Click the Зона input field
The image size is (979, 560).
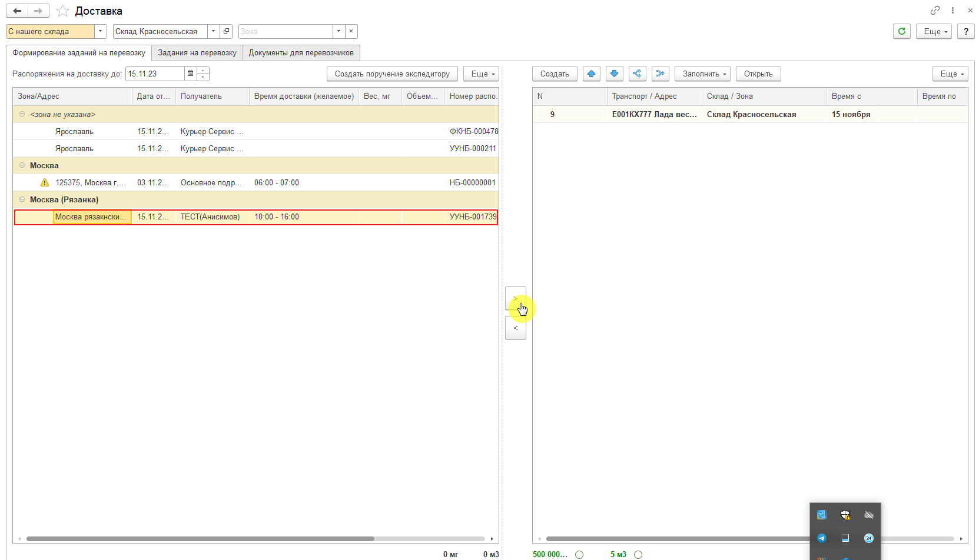286,31
